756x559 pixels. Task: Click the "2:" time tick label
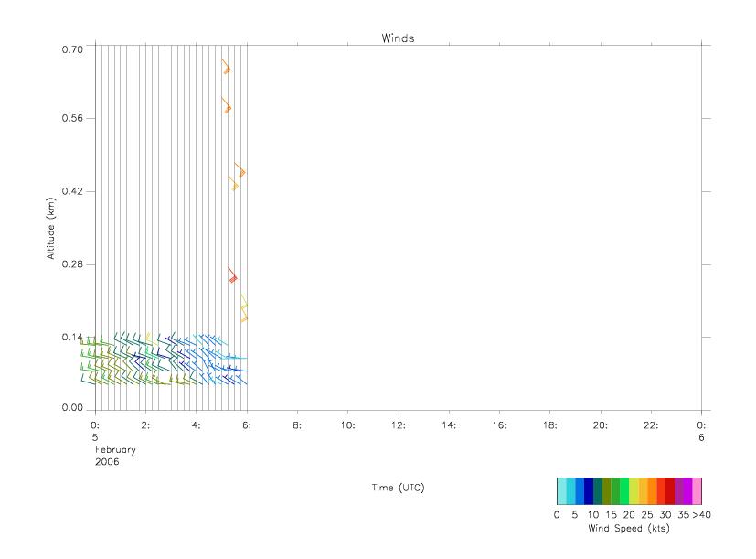145,425
